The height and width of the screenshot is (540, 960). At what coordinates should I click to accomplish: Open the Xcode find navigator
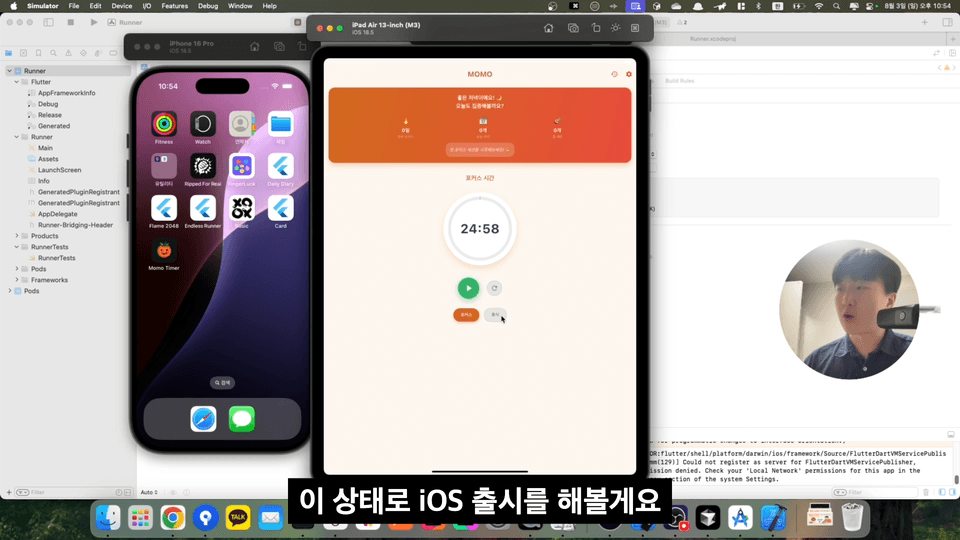[53, 53]
